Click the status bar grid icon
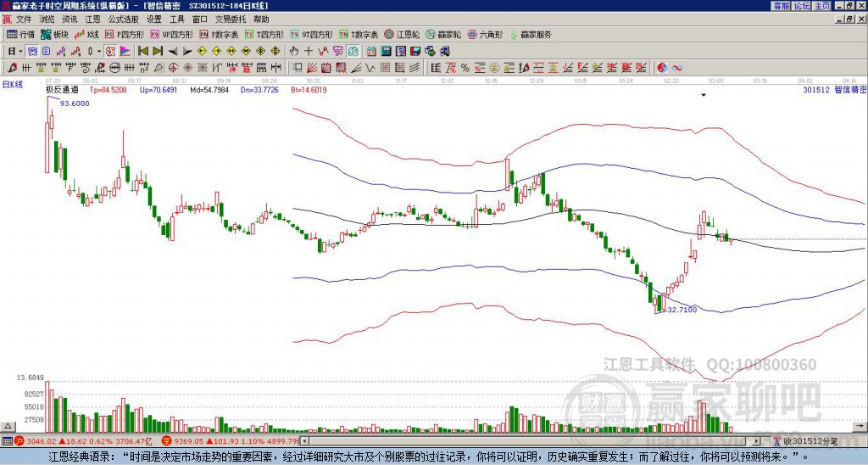 point(7,441)
